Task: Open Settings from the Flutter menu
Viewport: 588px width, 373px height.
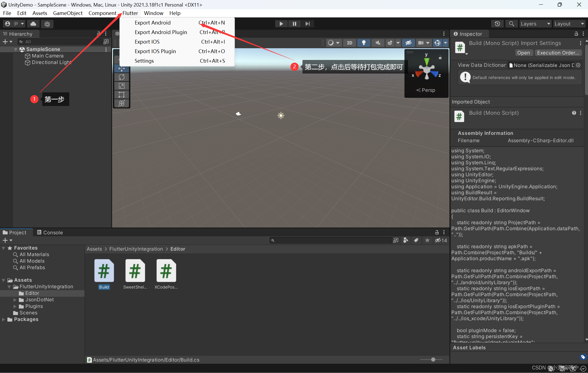Action: [177, 61]
